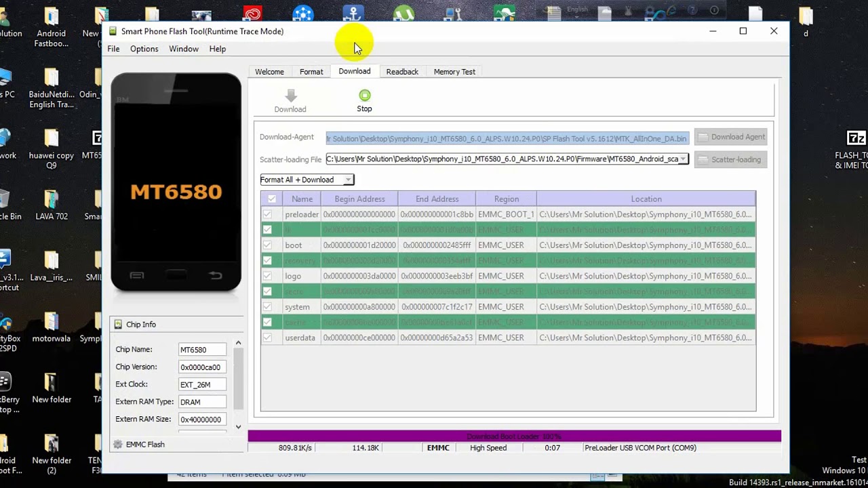
Task: Click the Scatter-loading browse button
Action: click(x=731, y=160)
